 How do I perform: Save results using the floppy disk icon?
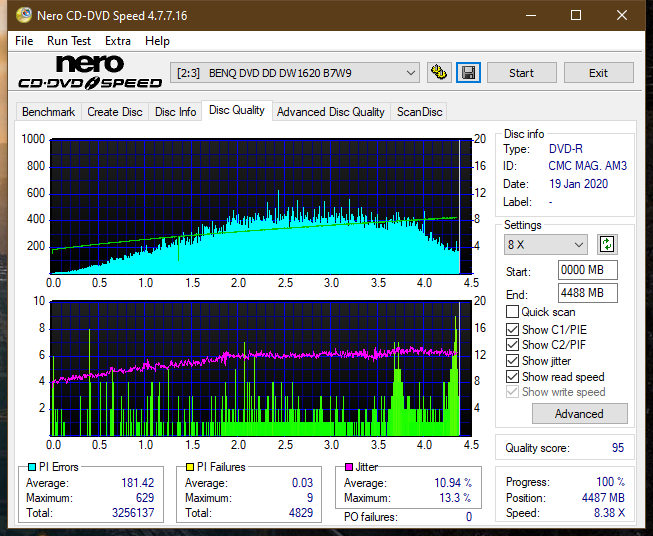(x=469, y=73)
